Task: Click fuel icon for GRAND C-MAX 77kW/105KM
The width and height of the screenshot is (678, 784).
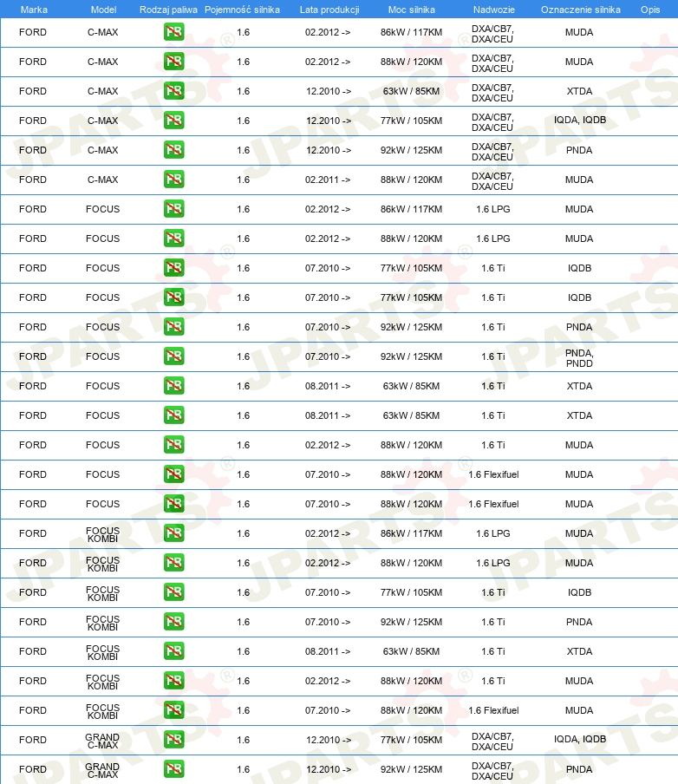Action: point(174,740)
